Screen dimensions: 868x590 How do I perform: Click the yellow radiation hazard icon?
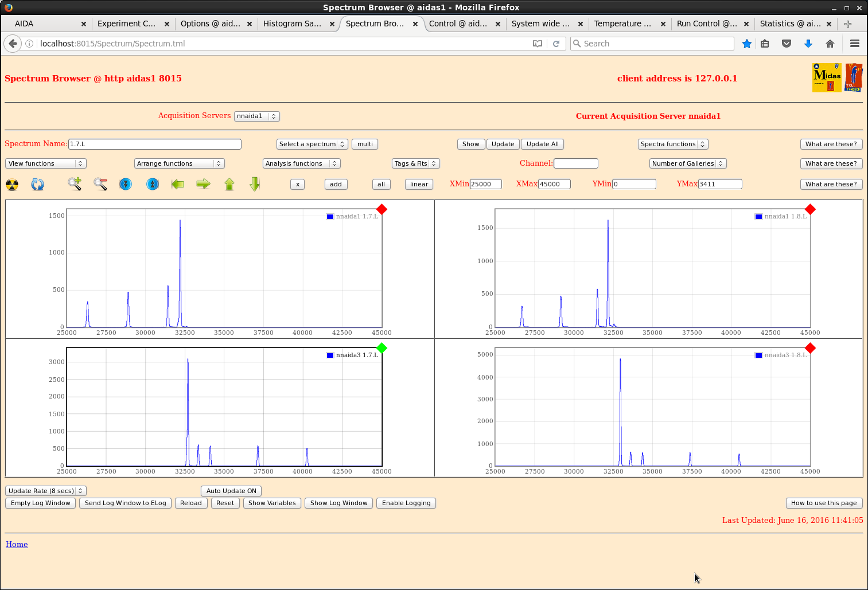tap(12, 185)
